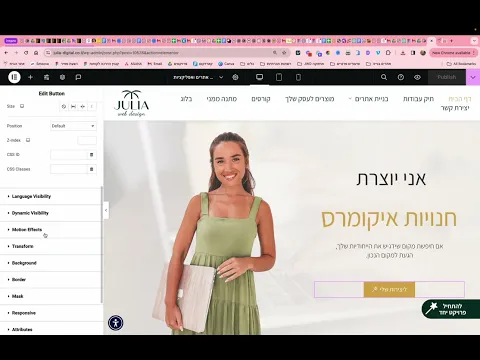Open the page settings gear icon
This screenshot has width=480, height=360.
235,77
